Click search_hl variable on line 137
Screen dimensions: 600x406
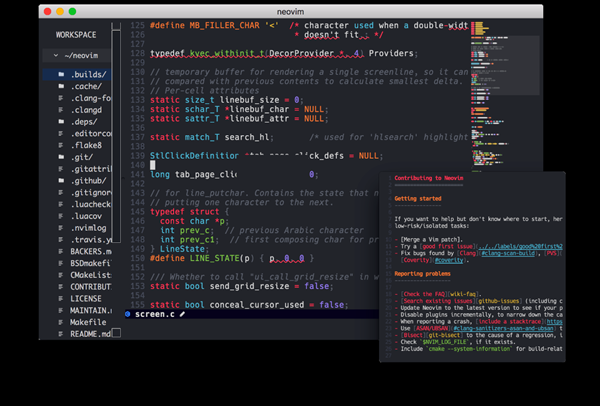click(x=247, y=137)
